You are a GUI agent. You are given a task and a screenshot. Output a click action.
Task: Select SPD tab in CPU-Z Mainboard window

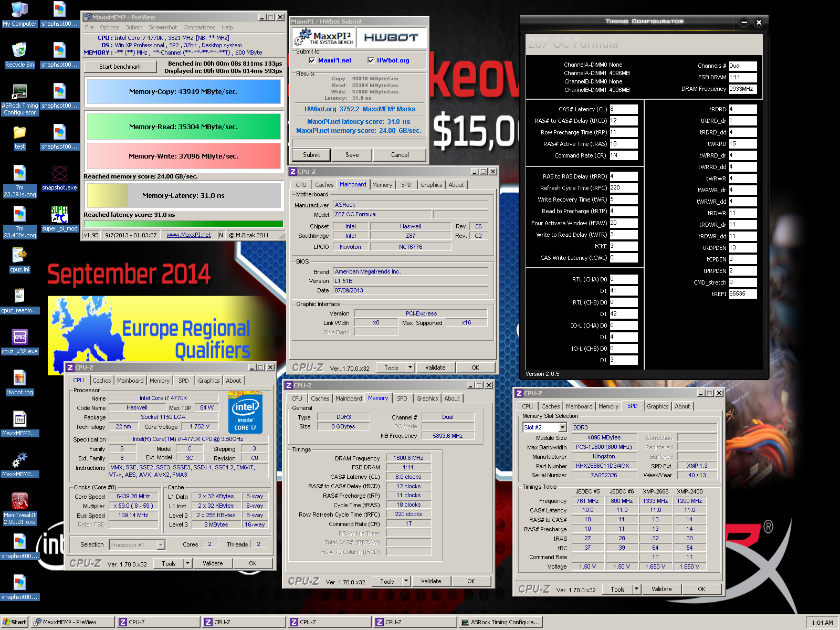[406, 185]
